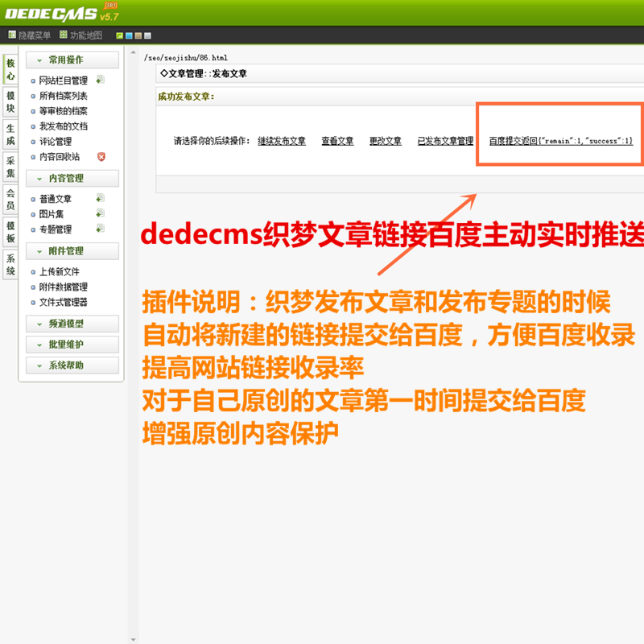644x644 pixels.
Task: Click the add icon beside 图片集
Action: [x=100, y=213]
